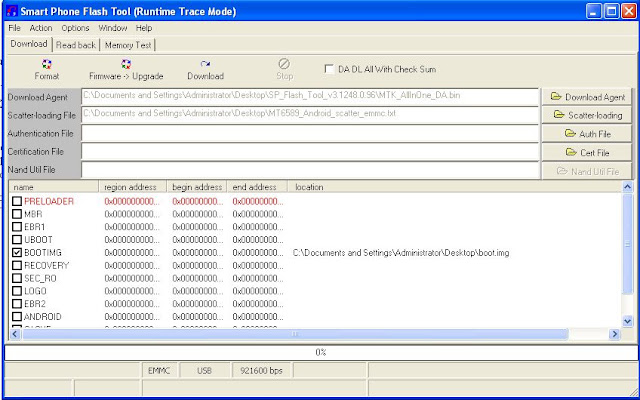Tick the PRELOADER checkbox
The image size is (640, 400).
(17, 201)
